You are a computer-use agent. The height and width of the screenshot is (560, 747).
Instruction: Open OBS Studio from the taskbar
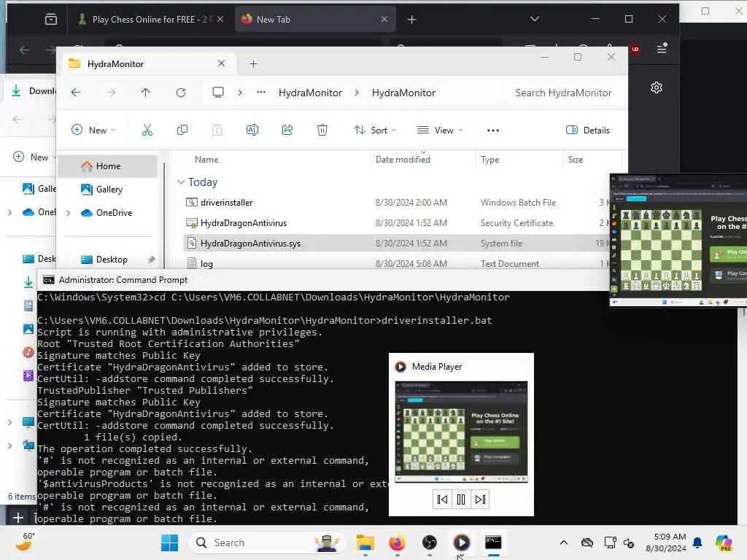(x=429, y=542)
